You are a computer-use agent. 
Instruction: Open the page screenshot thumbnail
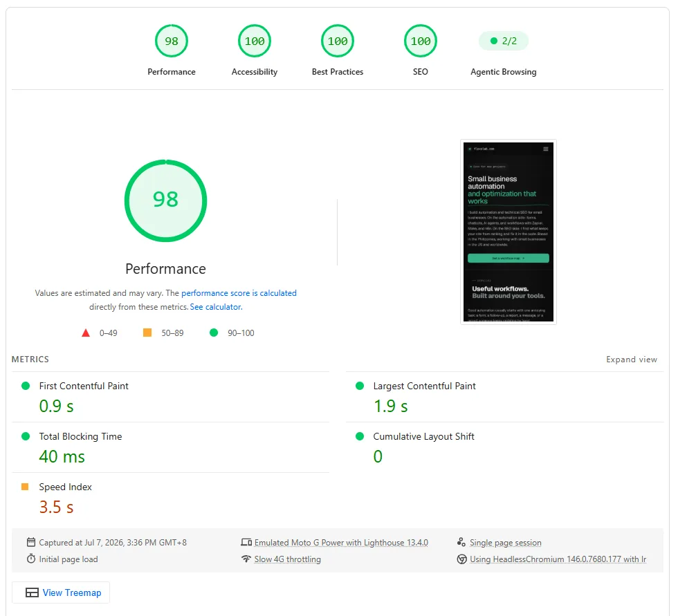point(508,232)
